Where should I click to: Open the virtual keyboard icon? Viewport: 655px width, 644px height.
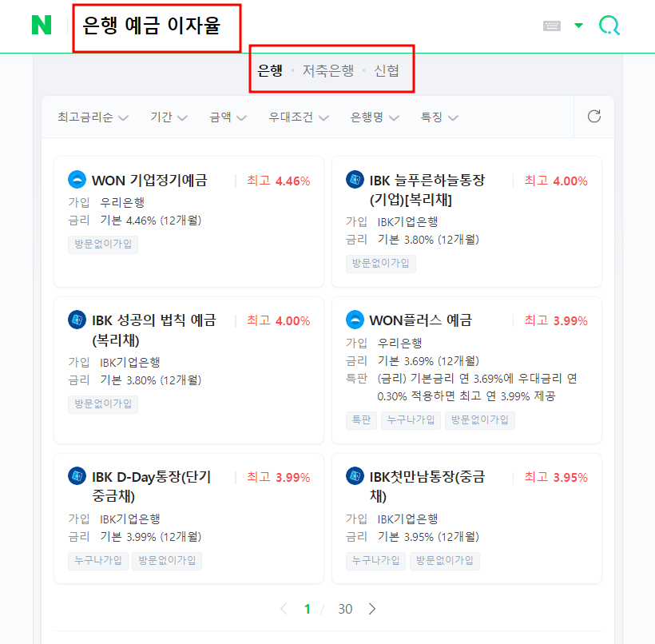(553, 25)
